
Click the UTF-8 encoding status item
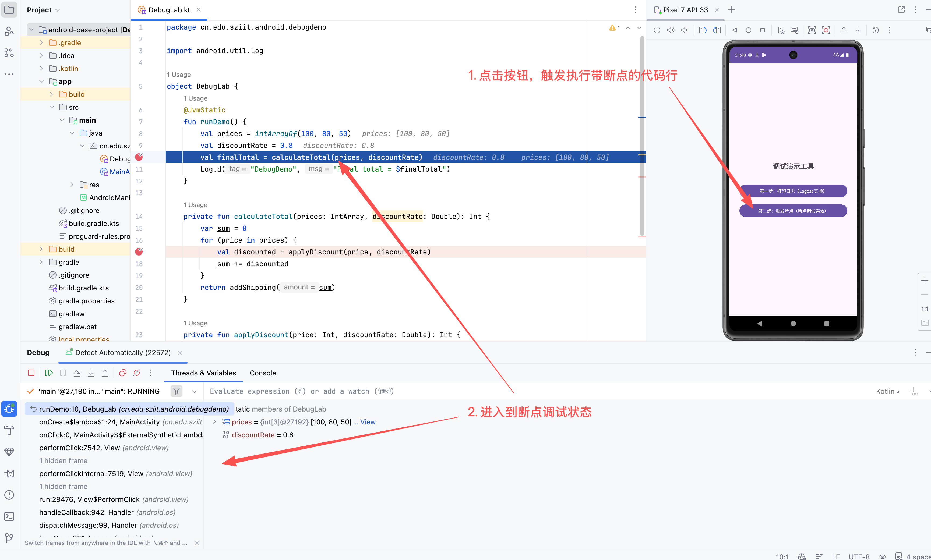point(859,557)
